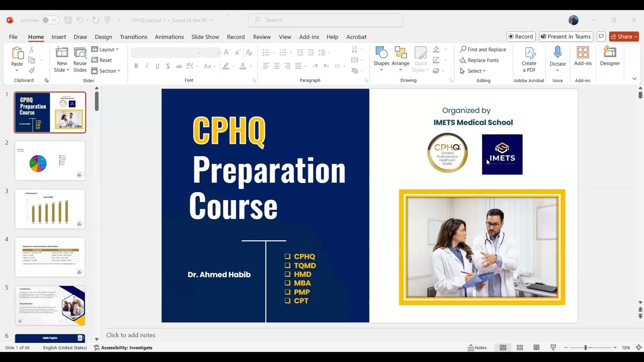Switch to the Design tab

[x=103, y=37]
